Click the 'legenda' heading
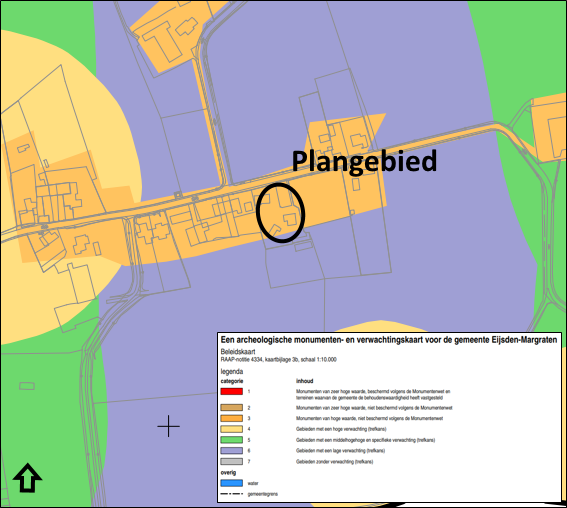 point(232,372)
